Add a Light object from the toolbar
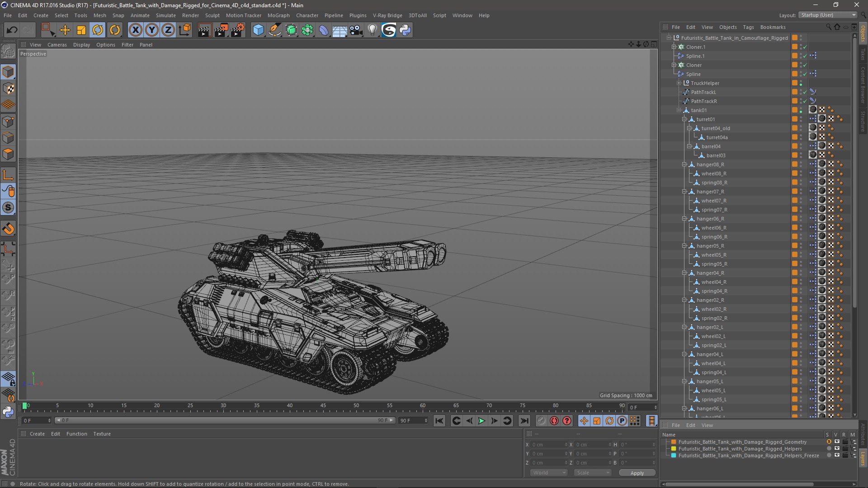 tap(372, 30)
